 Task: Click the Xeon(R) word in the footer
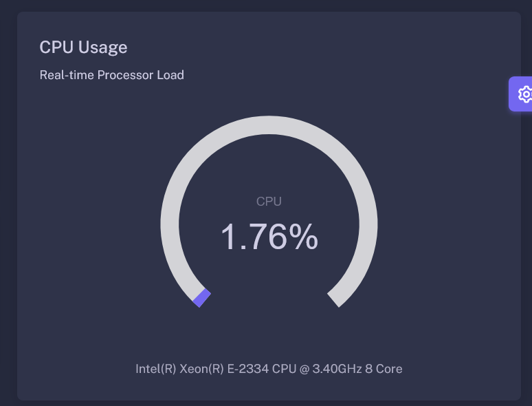201,369
